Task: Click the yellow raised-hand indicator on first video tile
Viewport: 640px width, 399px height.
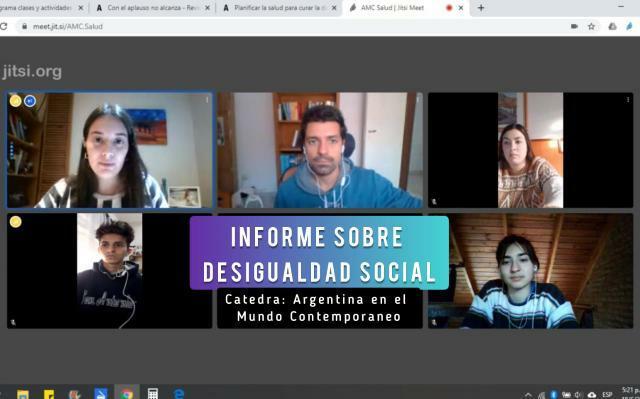Action: (x=16, y=101)
